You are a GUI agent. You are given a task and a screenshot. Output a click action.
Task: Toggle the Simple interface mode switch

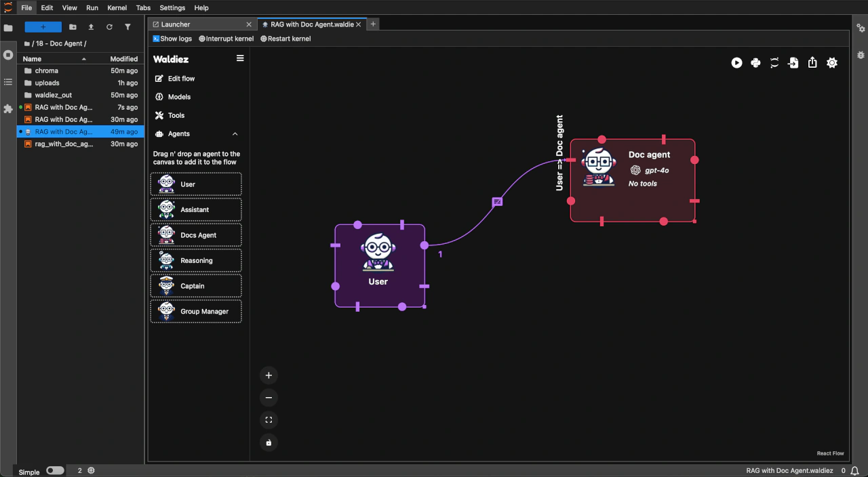click(55, 470)
